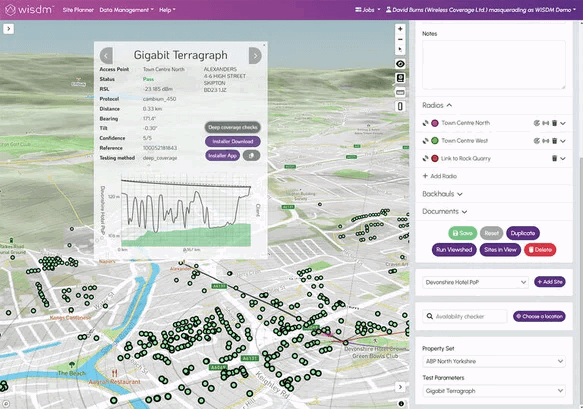583x409 pixels.
Task: Open David Burns user account menu
Action: tap(481, 10)
